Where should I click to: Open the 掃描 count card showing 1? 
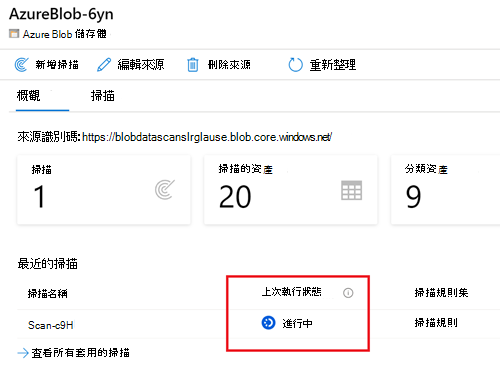click(104, 190)
